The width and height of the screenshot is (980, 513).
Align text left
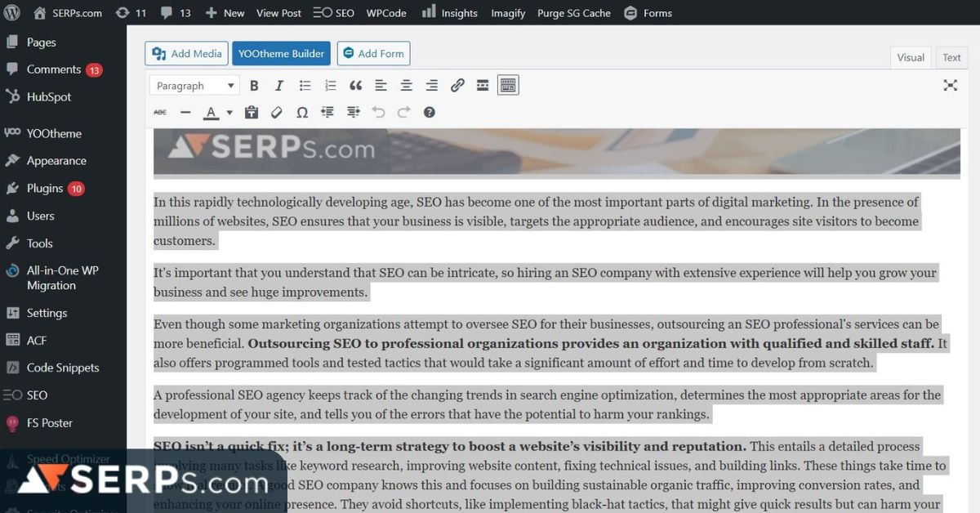(381, 85)
